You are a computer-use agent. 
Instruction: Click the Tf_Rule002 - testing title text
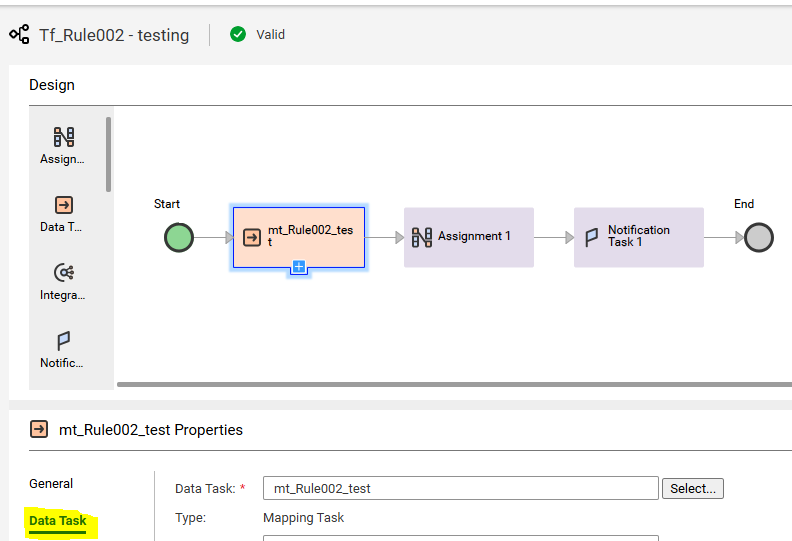(114, 35)
